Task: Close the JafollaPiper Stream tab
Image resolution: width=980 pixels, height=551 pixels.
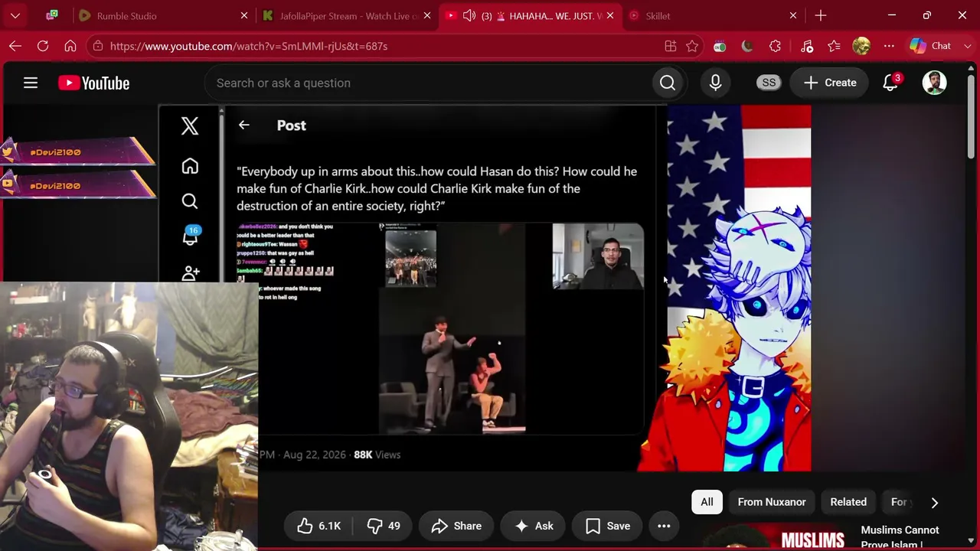Action: [x=427, y=15]
